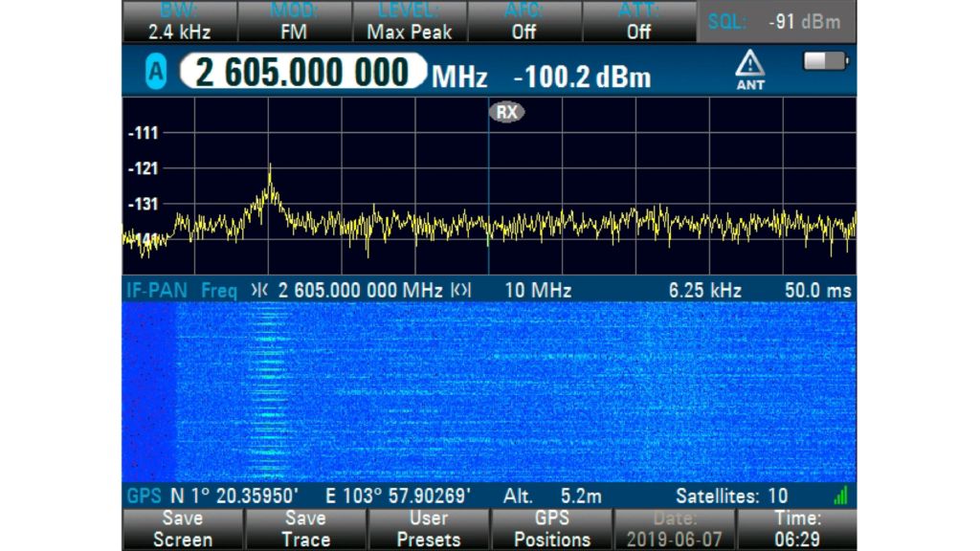980x551 pixels.
Task: Click the SQL -91 dBm squelch field
Action: pyautogui.click(x=776, y=21)
